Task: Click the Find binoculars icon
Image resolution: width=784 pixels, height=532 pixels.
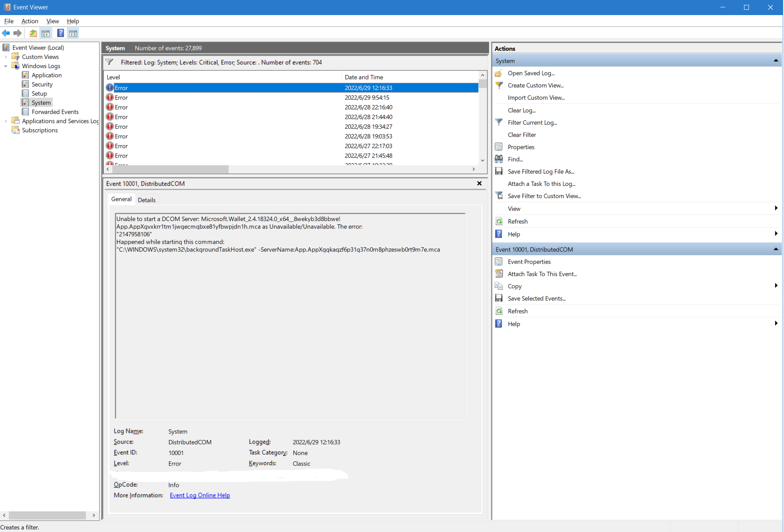Action: point(499,159)
